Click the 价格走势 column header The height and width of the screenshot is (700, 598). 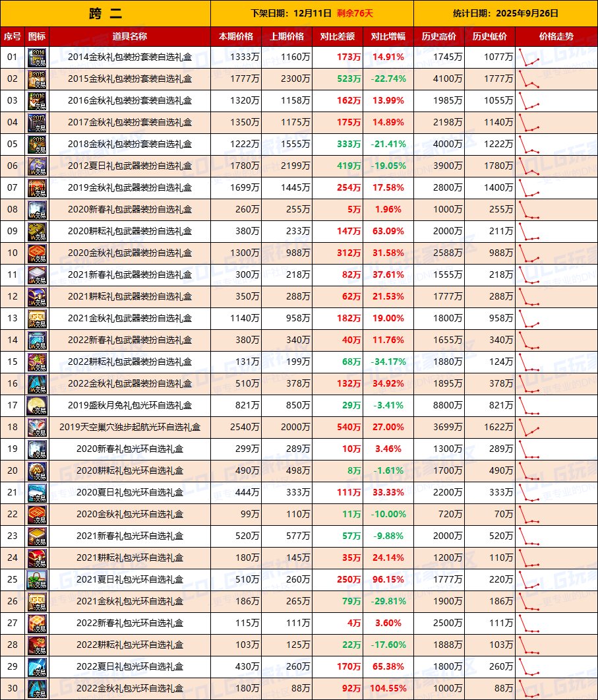coord(556,36)
